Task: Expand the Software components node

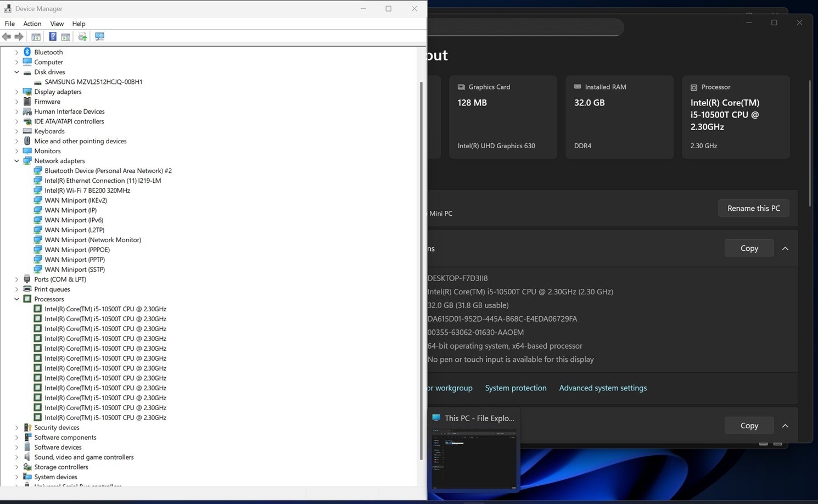Action: (16, 438)
